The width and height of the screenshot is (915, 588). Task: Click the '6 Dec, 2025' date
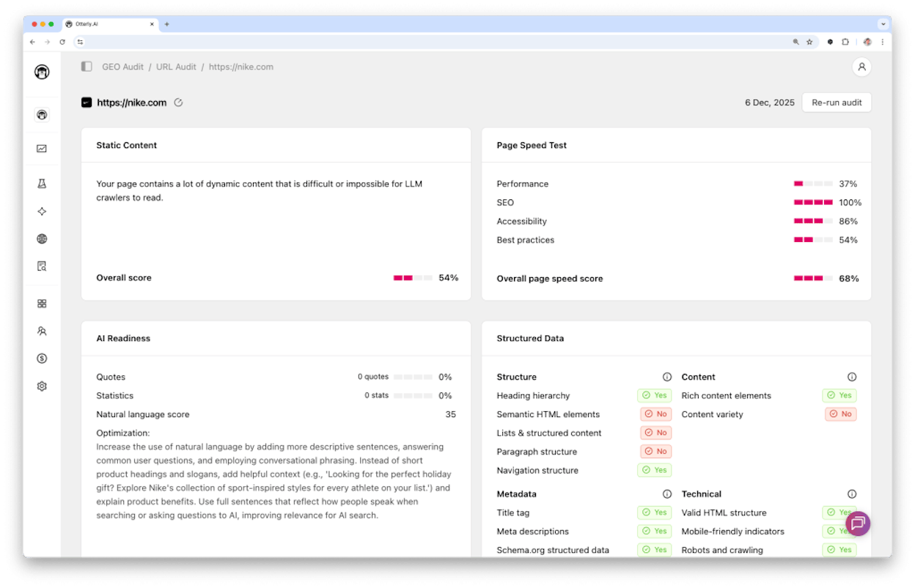coord(770,103)
